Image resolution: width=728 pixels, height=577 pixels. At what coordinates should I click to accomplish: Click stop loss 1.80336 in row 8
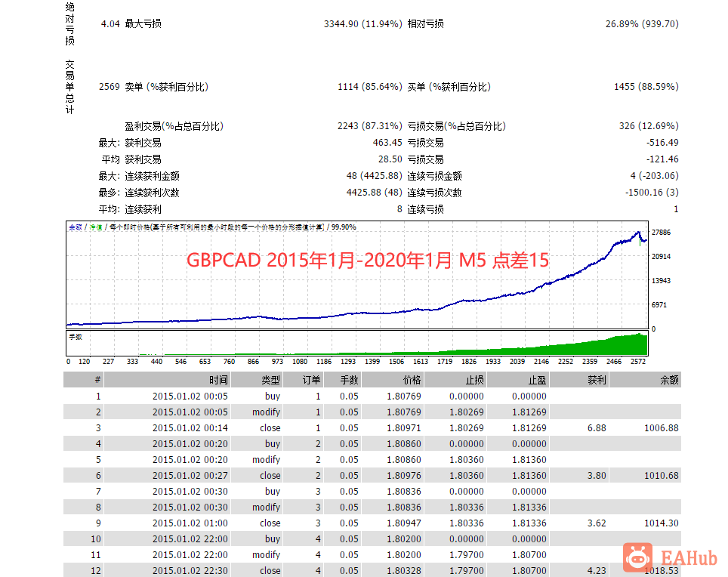tap(467, 508)
